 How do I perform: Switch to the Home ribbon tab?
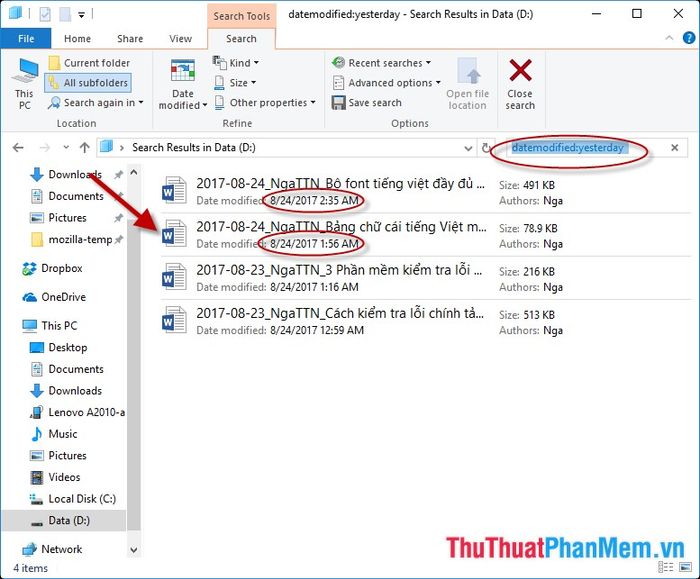[77, 39]
